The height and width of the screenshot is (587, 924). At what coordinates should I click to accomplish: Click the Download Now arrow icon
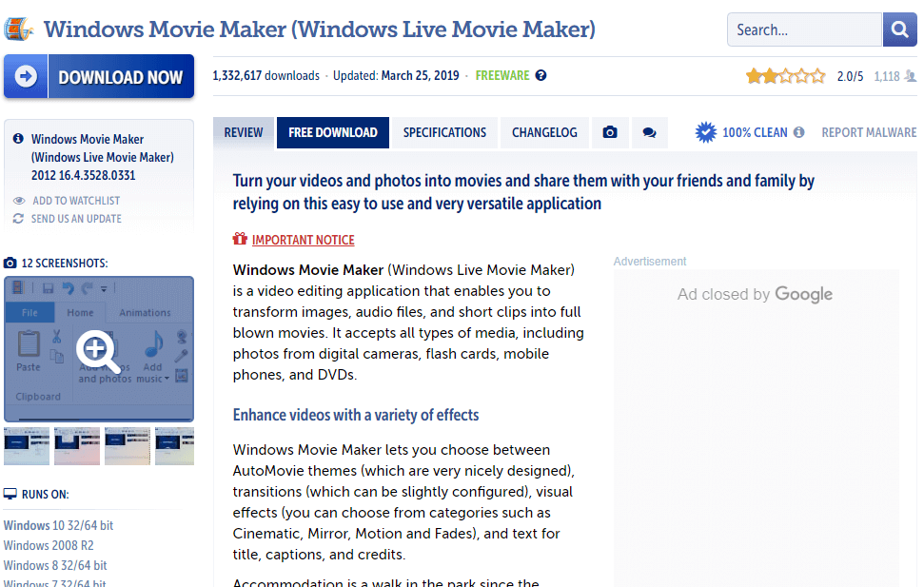26,76
